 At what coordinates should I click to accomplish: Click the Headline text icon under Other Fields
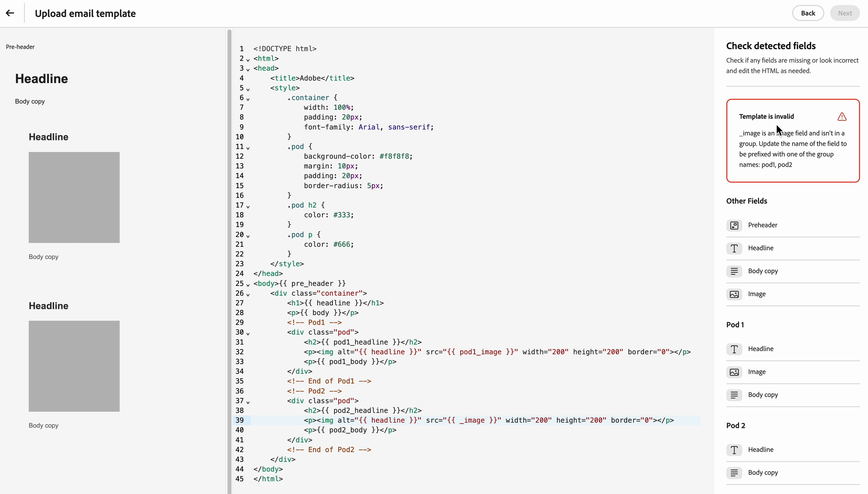click(734, 248)
